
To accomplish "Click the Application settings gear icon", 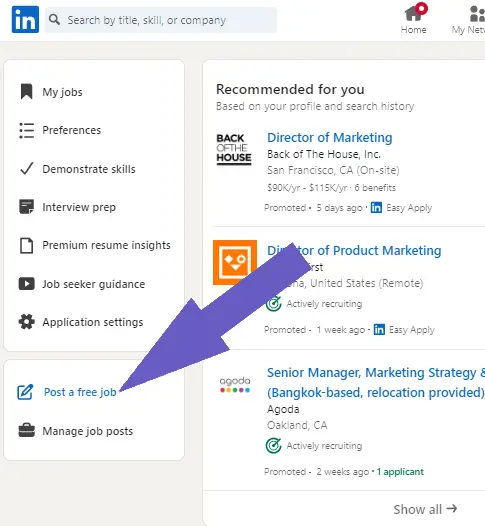I will point(26,322).
